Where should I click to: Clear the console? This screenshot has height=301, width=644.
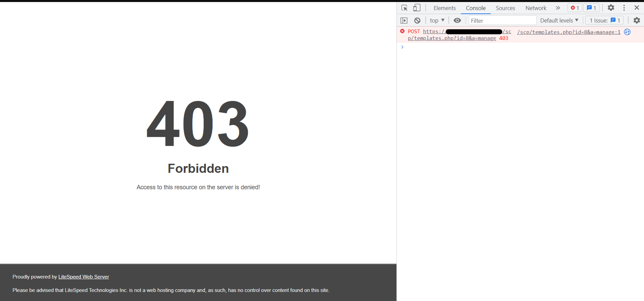[x=417, y=20]
